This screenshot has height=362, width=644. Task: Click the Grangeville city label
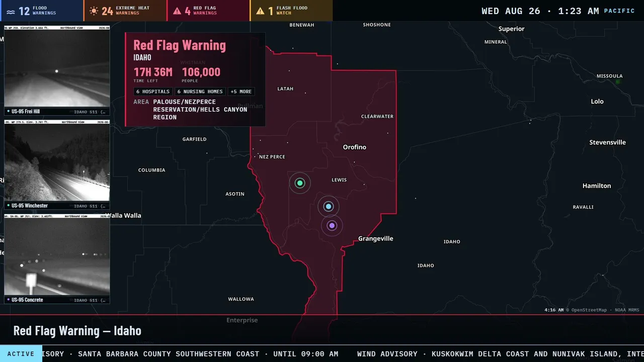click(x=376, y=239)
